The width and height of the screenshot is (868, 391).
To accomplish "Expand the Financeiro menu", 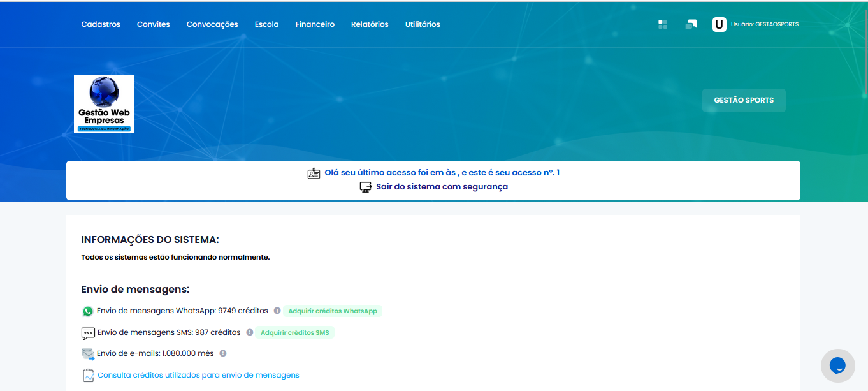I will [x=315, y=24].
